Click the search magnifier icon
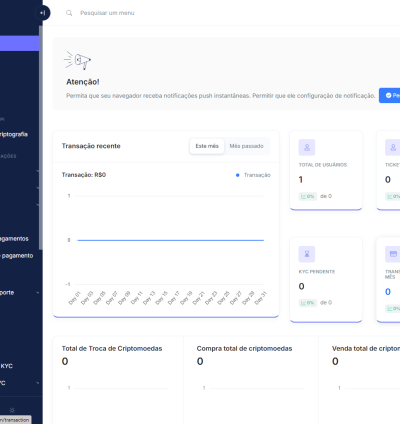 click(x=69, y=13)
